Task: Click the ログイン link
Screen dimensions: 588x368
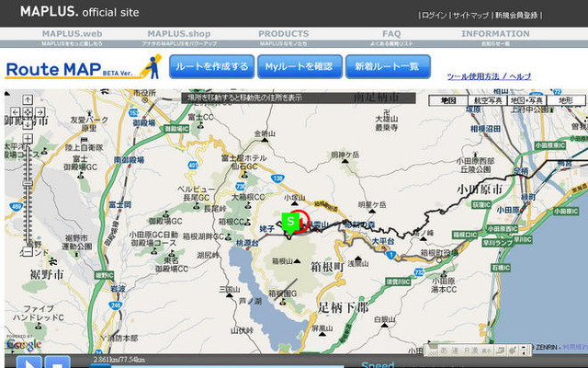Action: pyautogui.click(x=435, y=16)
